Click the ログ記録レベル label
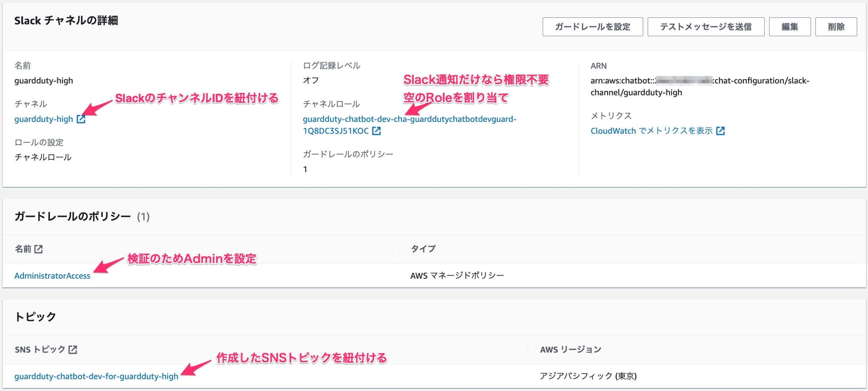The height and width of the screenshot is (391, 868). pyautogui.click(x=332, y=66)
